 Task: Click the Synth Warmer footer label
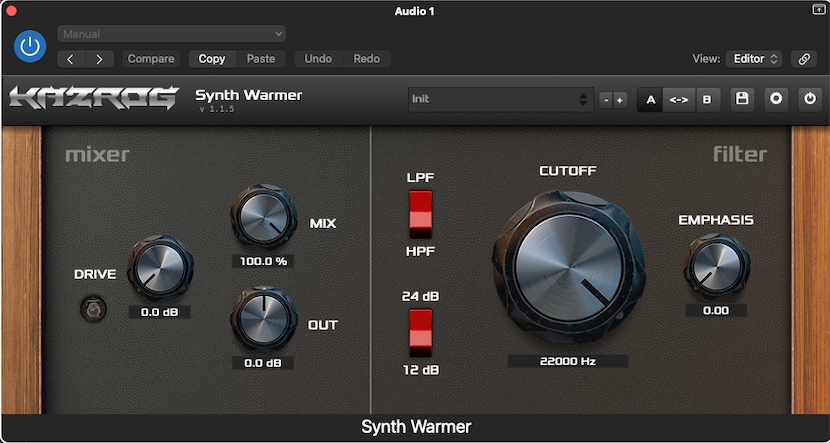coord(416,427)
